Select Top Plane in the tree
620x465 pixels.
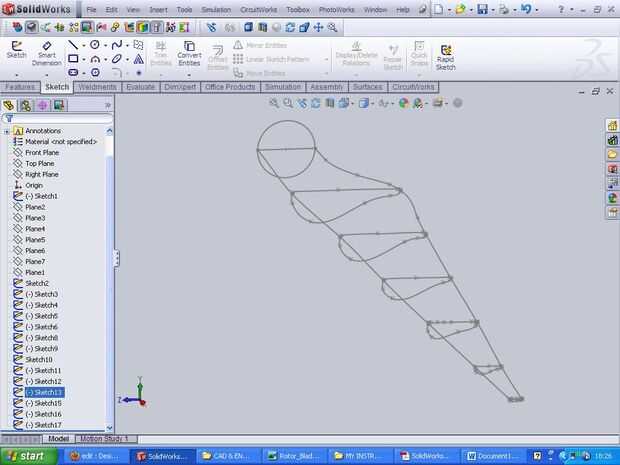click(x=40, y=164)
